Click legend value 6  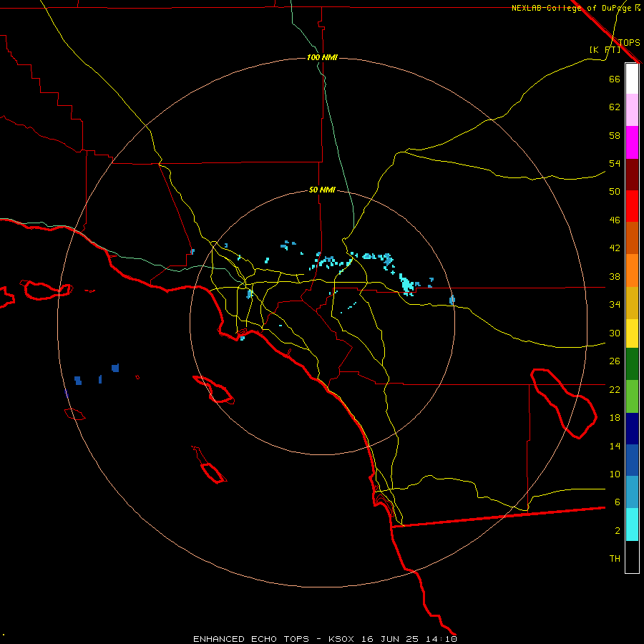617,502
